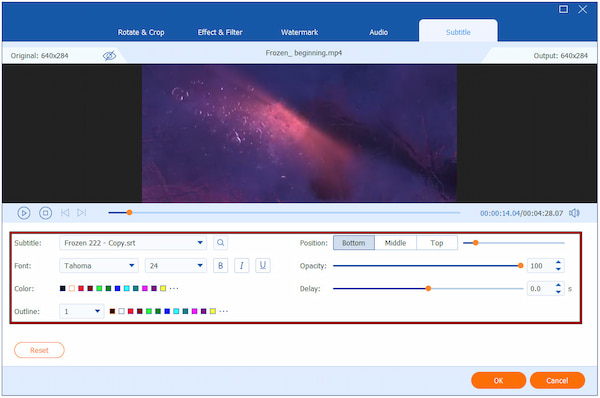The height and width of the screenshot is (398, 600).
Task: Pick magenta in Color row
Action: (x=145, y=288)
